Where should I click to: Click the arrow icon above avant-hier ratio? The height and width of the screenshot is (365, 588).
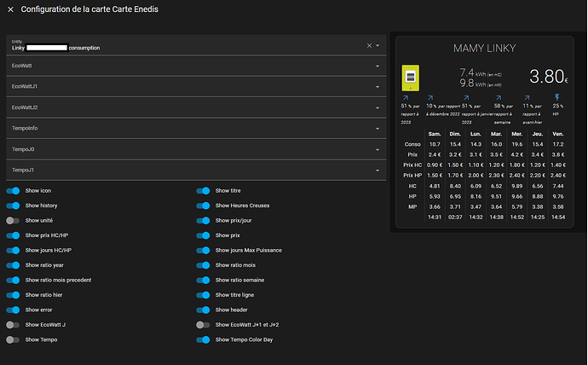pyautogui.click(x=527, y=98)
